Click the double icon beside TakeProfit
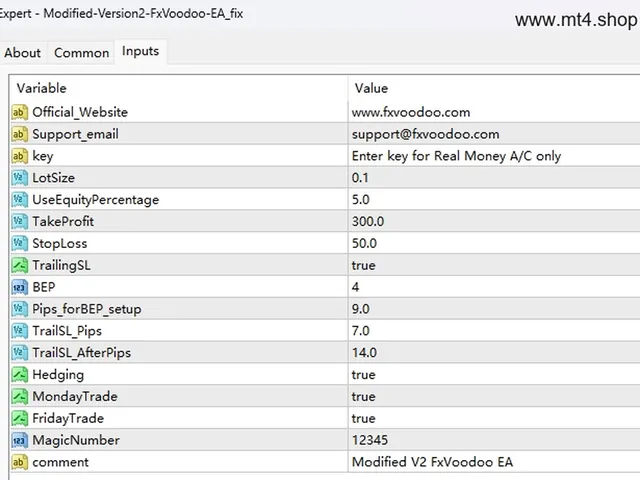This screenshot has width=640, height=480. point(20,221)
